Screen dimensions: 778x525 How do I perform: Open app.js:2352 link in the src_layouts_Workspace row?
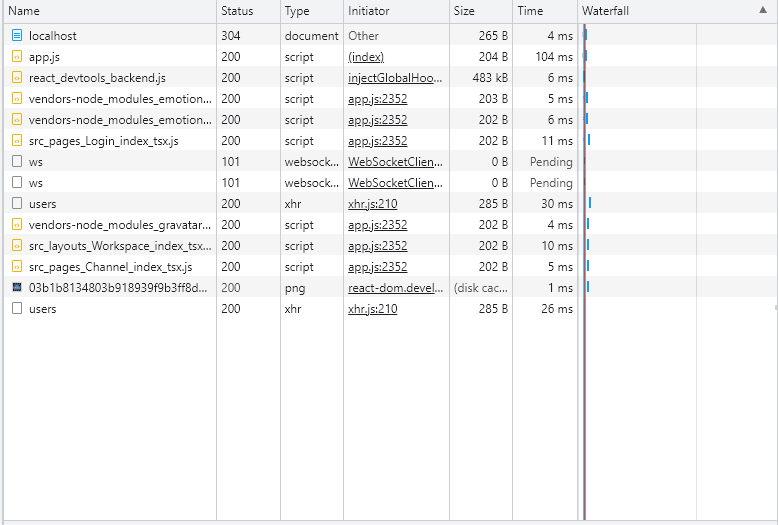click(x=378, y=246)
